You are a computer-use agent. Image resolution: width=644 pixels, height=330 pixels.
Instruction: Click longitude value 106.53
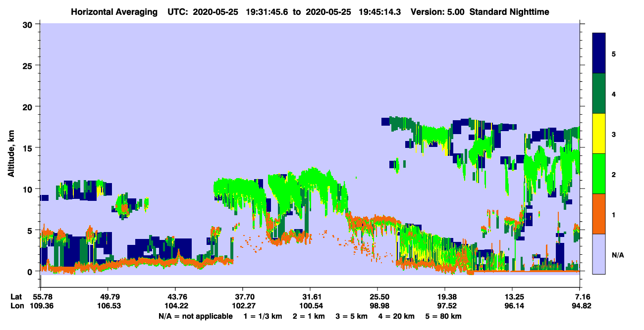[108, 306]
